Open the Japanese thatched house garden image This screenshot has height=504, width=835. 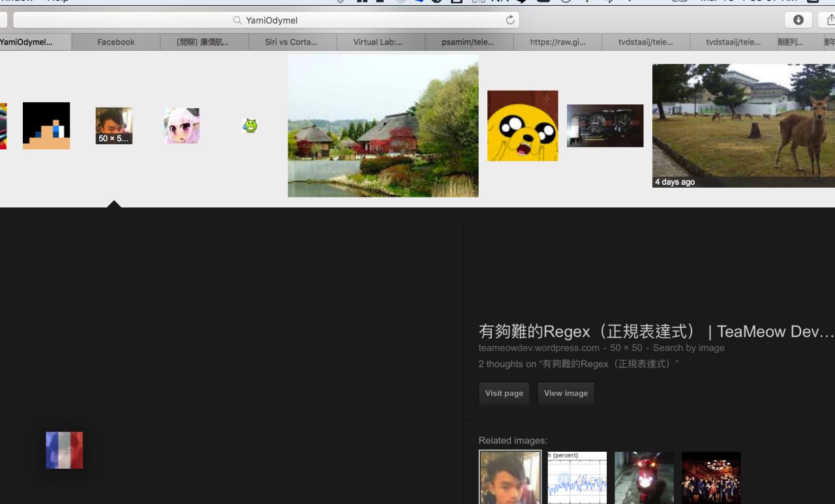pyautogui.click(x=383, y=126)
